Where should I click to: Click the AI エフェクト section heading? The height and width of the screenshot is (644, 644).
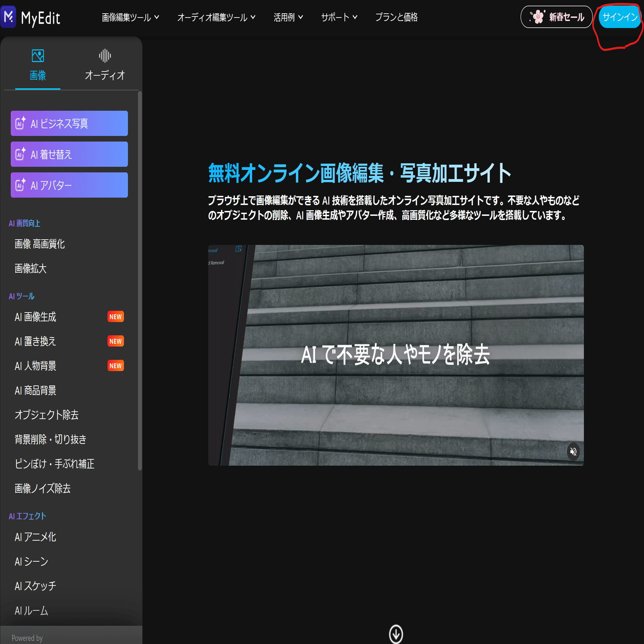point(27,516)
